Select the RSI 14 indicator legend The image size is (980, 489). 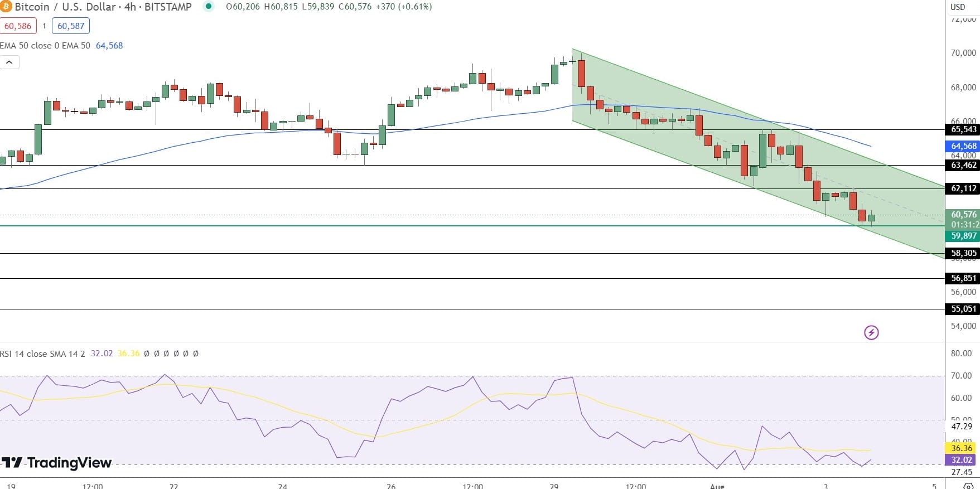coord(42,354)
